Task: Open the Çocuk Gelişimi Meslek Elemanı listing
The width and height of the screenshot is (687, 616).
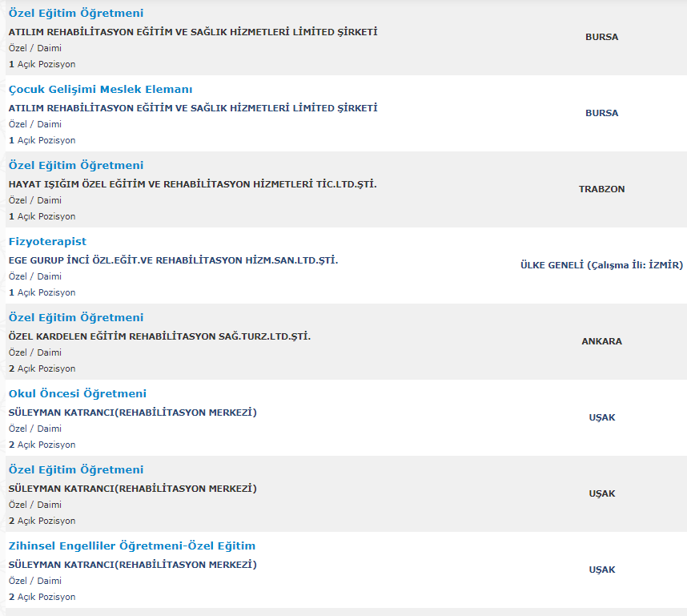Action: click(100, 90)
